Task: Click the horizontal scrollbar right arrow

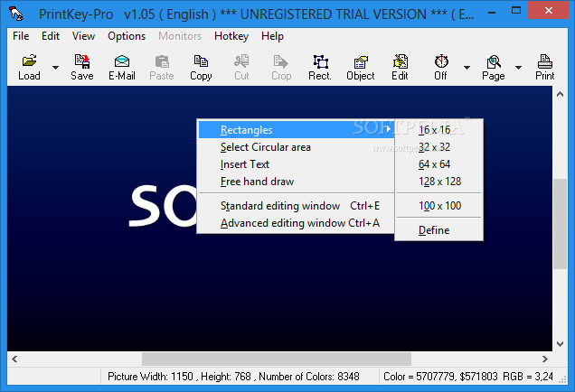Action: coord(545,359)
